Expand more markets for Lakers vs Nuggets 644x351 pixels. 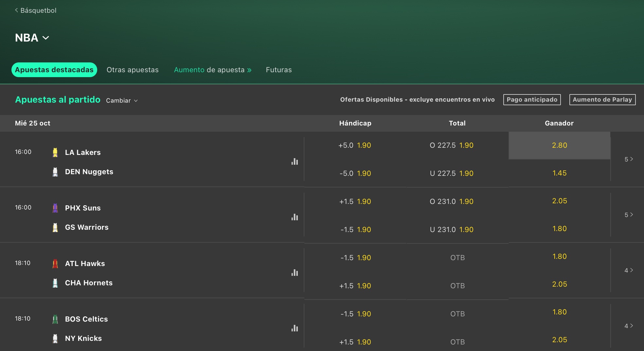[629, 159]
